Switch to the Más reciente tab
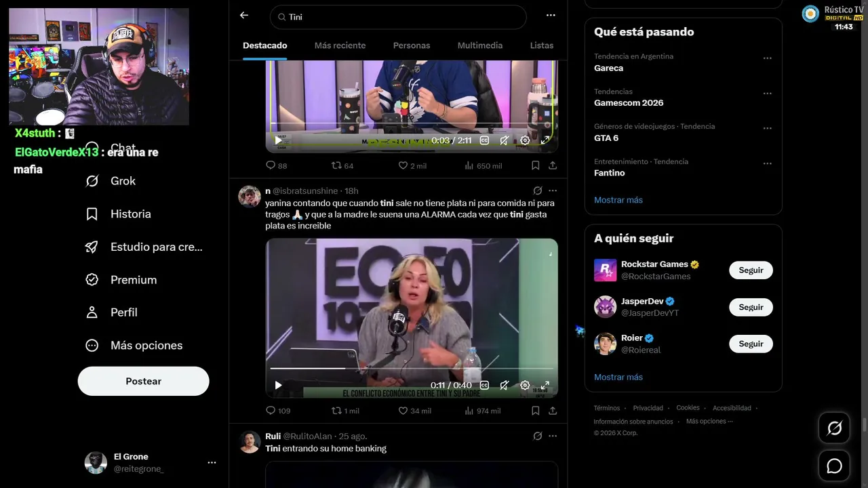Image resolution: width=868 pixels, height=488 pixels. click(340, 45)
